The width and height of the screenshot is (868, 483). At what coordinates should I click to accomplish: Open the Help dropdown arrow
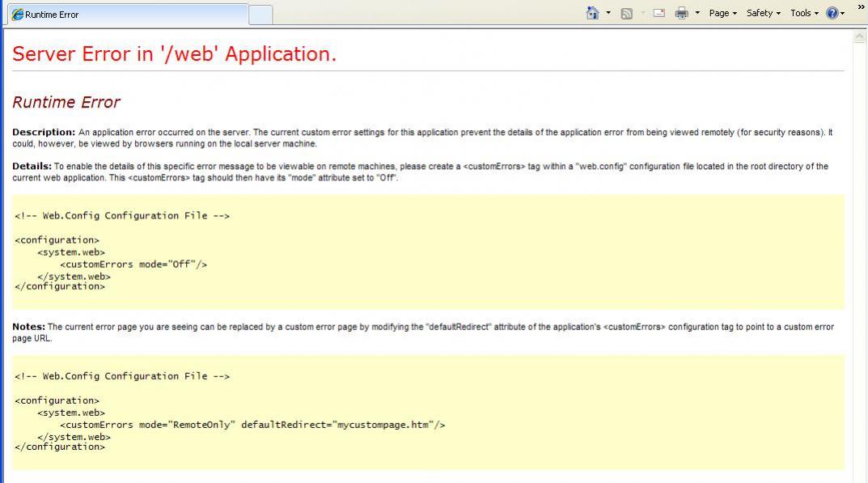click(843, 13)
